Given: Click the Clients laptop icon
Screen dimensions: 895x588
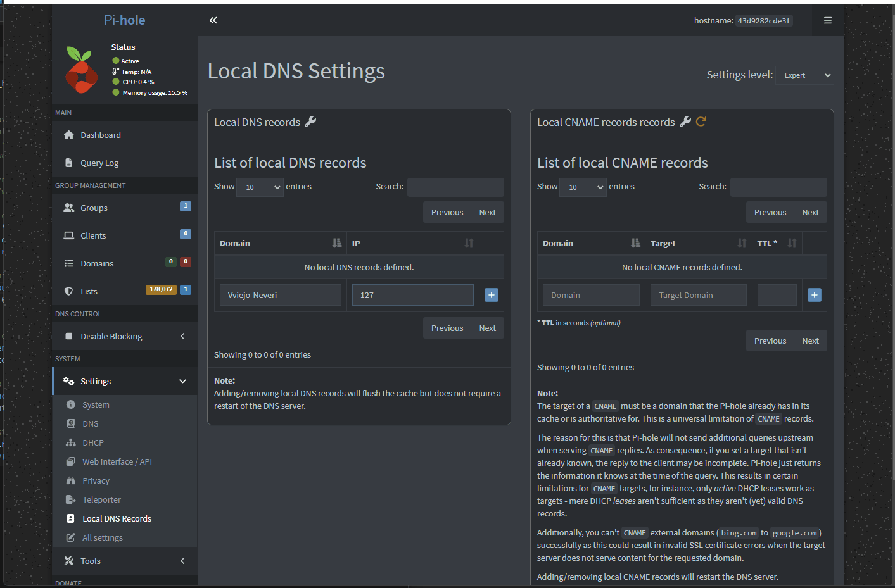Looking at the screenshot, I should coord(69,235).
